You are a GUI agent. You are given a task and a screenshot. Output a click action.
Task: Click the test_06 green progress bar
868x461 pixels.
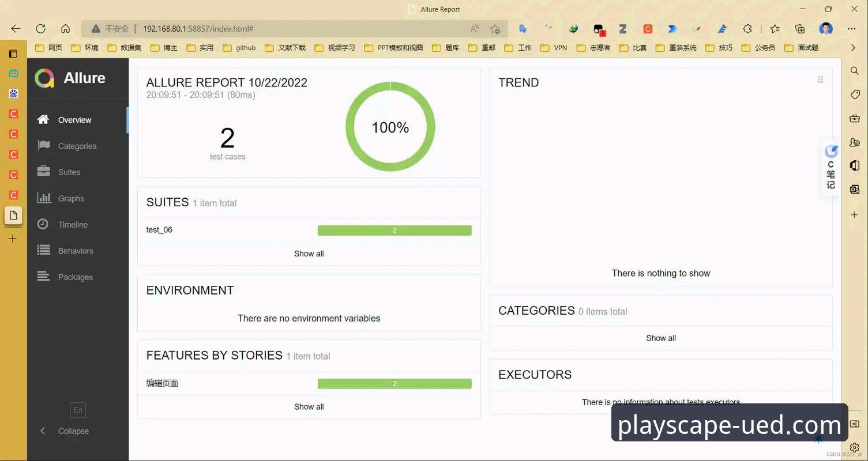(x=394, y=231)
